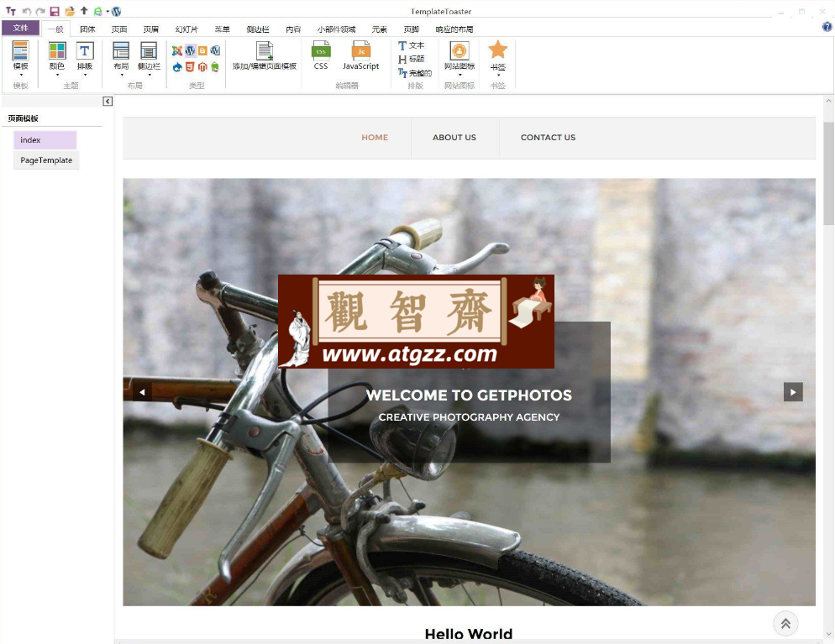Open the 侧边栏 sidebar layout icon
The image size is (835, 644).
(149, 50)
